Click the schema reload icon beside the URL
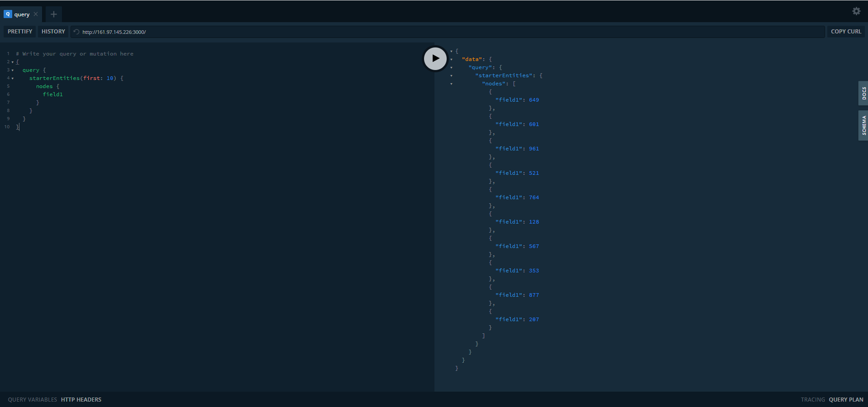 pos(76,32)
